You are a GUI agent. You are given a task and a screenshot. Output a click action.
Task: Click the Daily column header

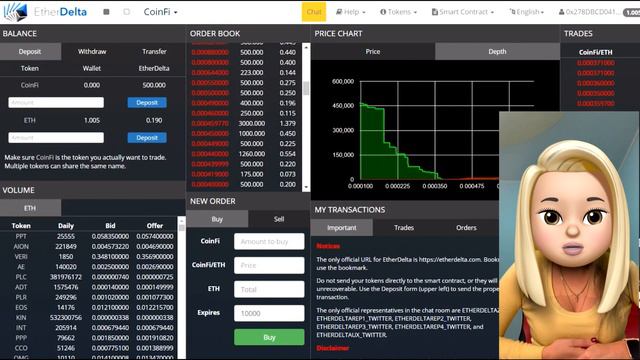tap(66, 226)
